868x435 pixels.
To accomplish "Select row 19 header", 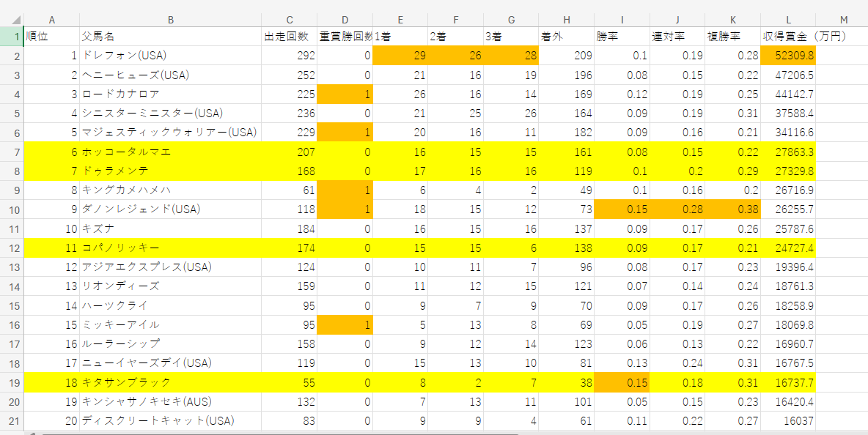I will coord(12,382).
